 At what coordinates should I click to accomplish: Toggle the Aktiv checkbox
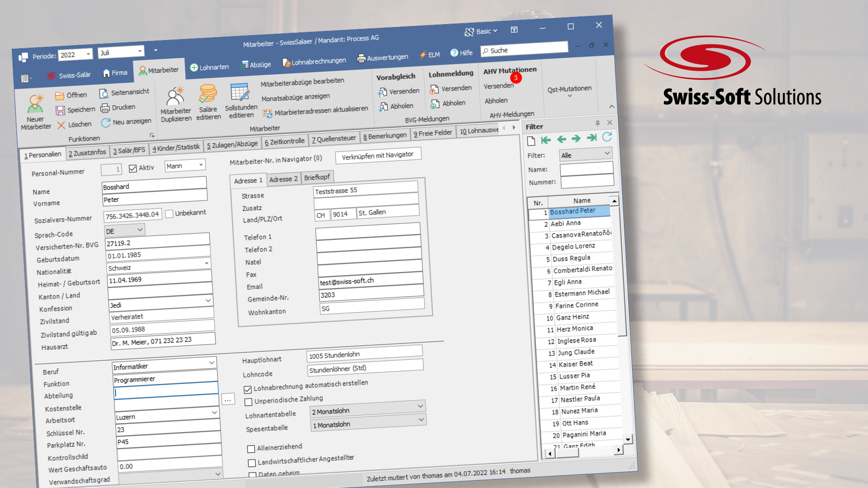tap(133, 169)
